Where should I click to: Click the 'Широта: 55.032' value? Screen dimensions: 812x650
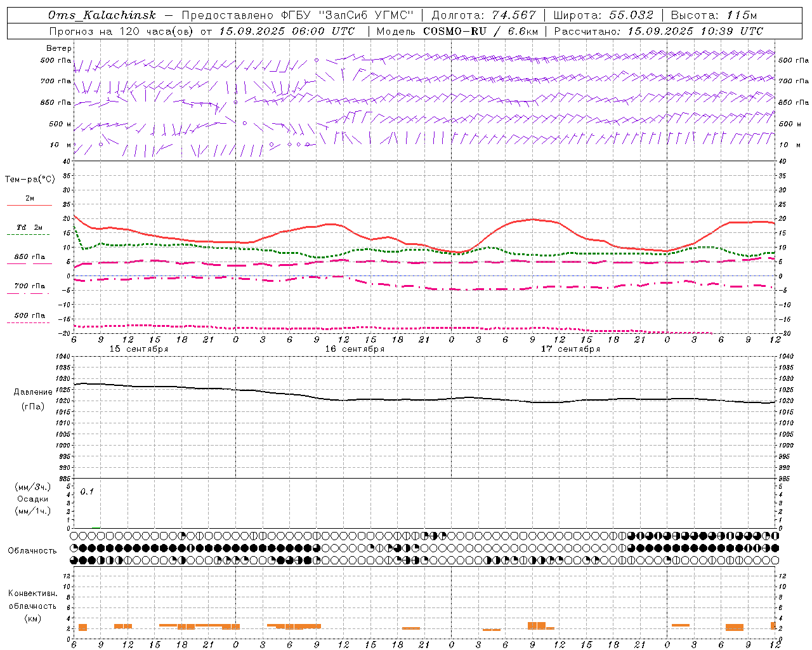[x=603, y=15]
